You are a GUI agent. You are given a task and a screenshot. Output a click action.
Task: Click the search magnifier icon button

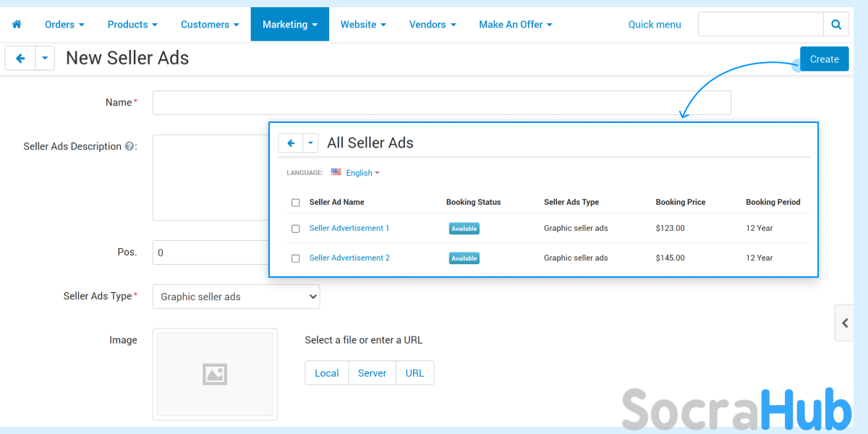point(835,25)
